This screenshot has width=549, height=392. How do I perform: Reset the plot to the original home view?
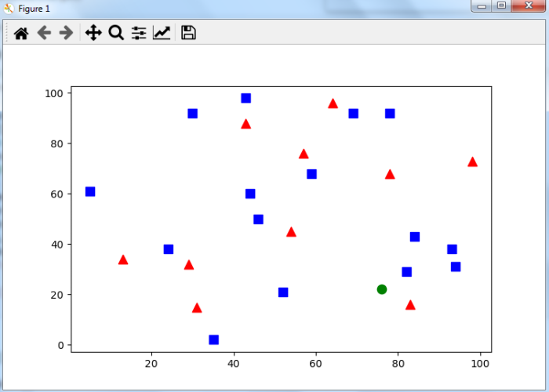click(21, 33)
